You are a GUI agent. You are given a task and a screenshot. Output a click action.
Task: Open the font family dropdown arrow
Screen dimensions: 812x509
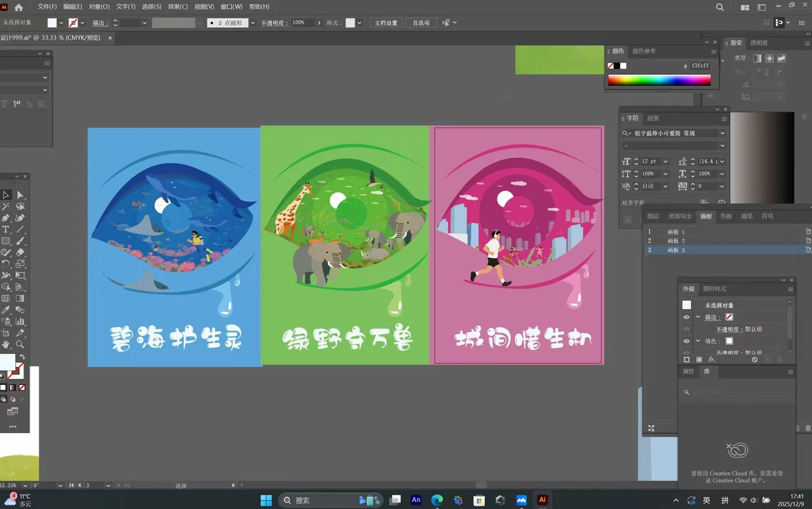coord(722,133)
